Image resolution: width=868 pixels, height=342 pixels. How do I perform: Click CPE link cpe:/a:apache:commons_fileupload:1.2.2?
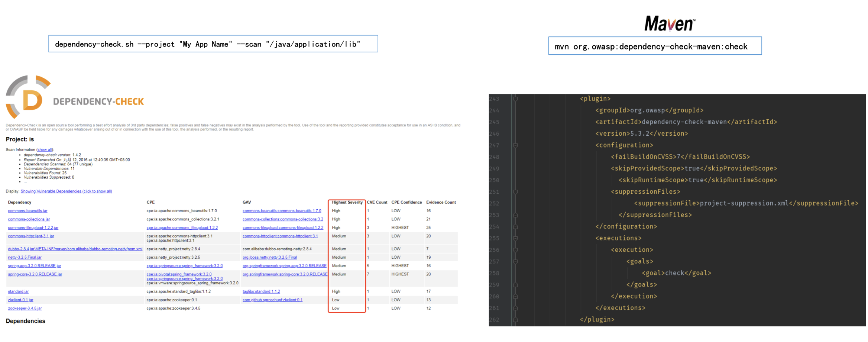[182, 228]
